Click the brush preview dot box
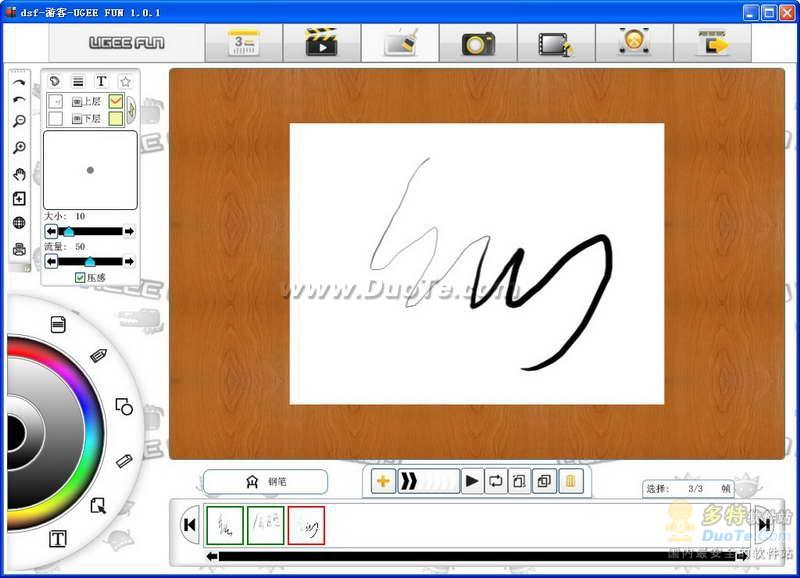The height and width of the screenshot is (578, 800). [x=90, y=170]
